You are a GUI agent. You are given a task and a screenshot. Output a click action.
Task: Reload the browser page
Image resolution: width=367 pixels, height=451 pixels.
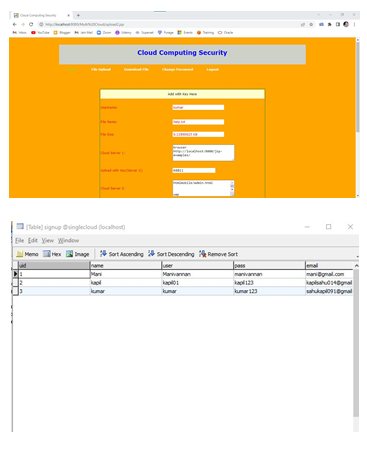[31, 24]
